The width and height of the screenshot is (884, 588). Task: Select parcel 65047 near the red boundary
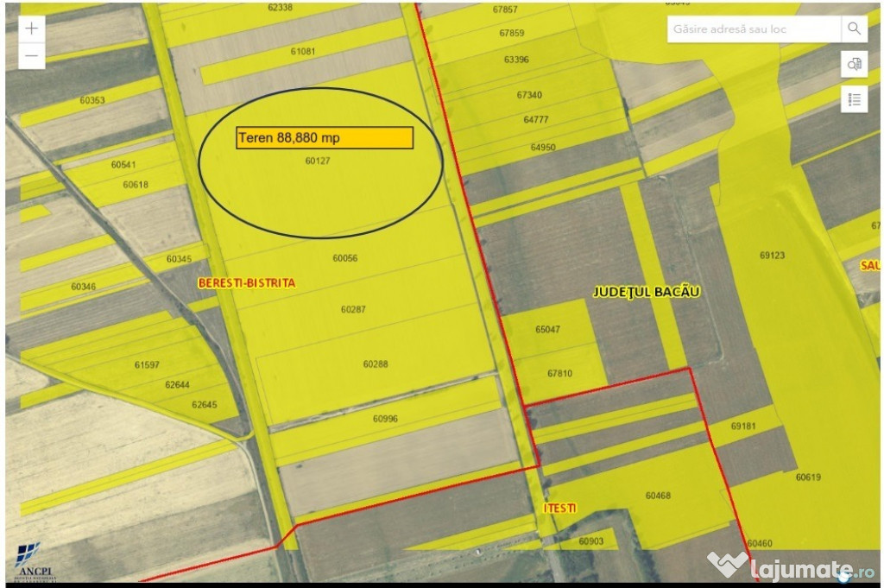coord(547,330)
